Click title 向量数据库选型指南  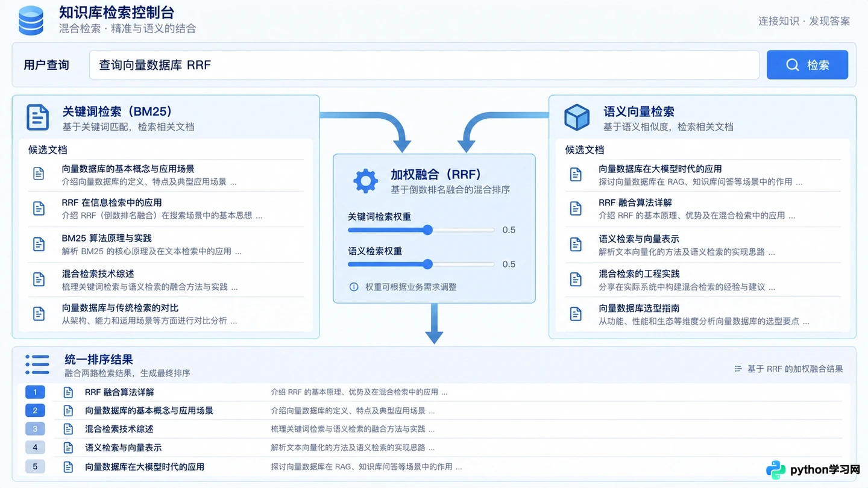click(x=639, y=308)
